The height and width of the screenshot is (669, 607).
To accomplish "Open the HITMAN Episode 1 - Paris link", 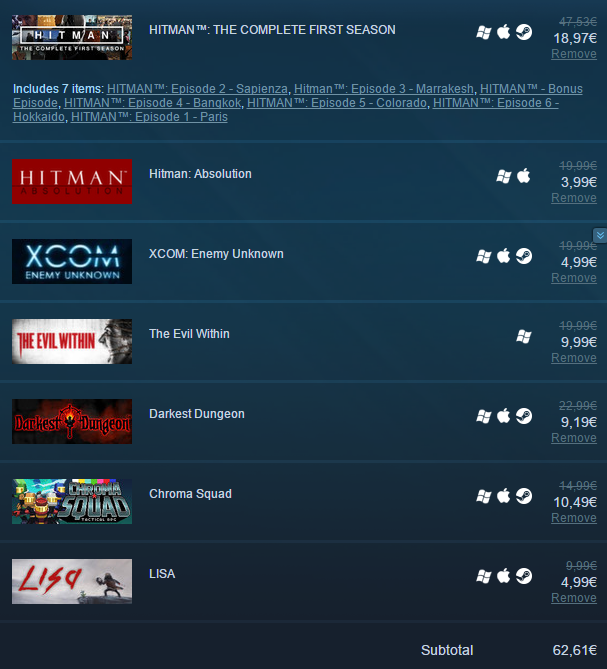I will click(x=149, y=117).
